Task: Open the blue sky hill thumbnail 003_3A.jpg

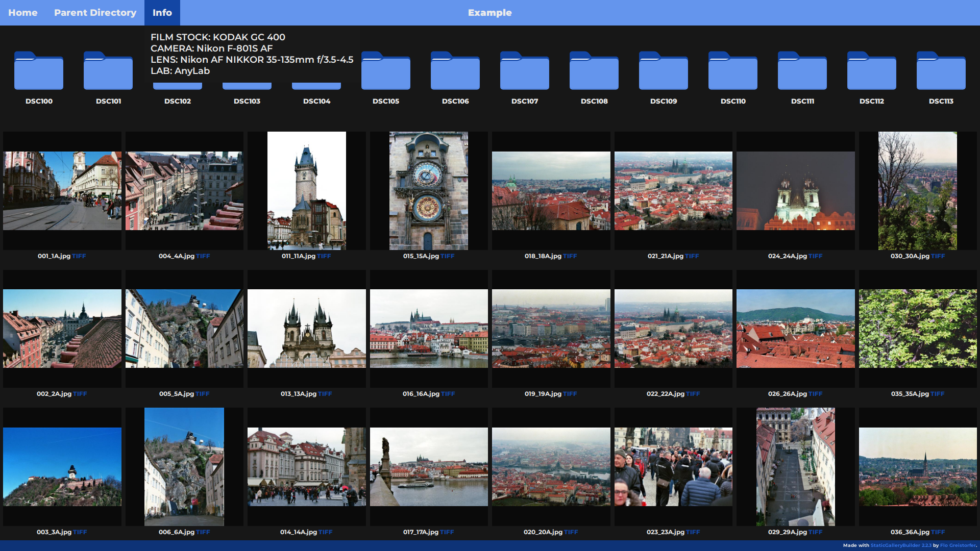Action: click(x=62, y=467)
